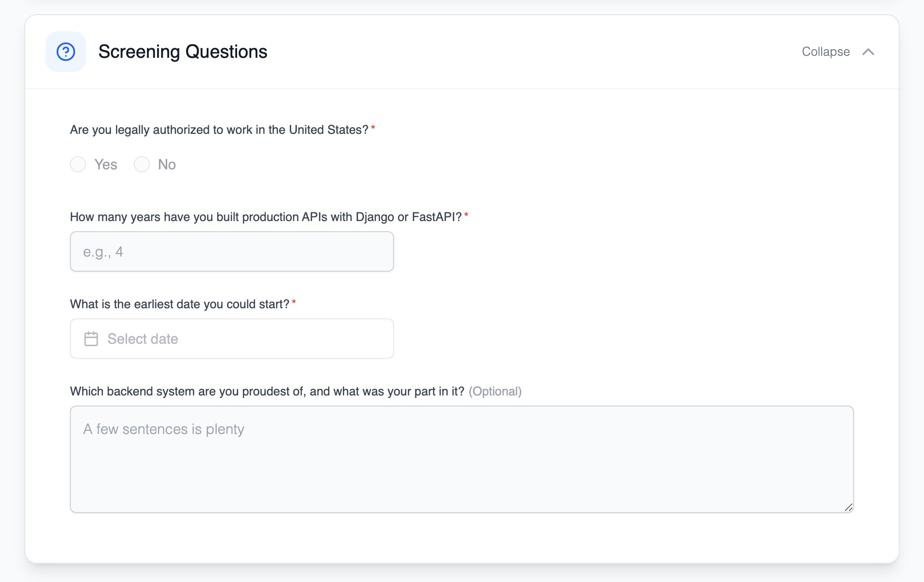Click the 'How many years' question label

click(266, 217)
